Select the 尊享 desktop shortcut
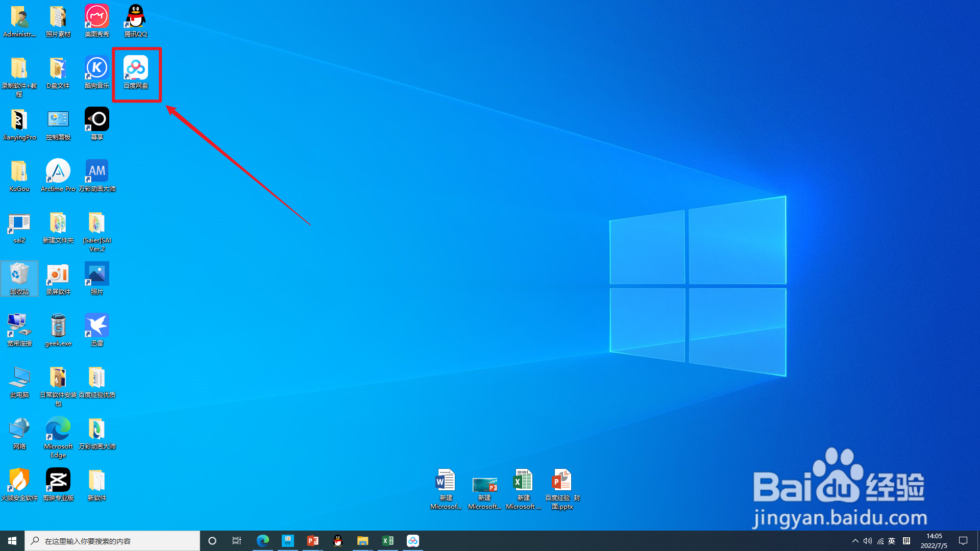Screen dimensions: 980x551 click(x=97, y=124)
